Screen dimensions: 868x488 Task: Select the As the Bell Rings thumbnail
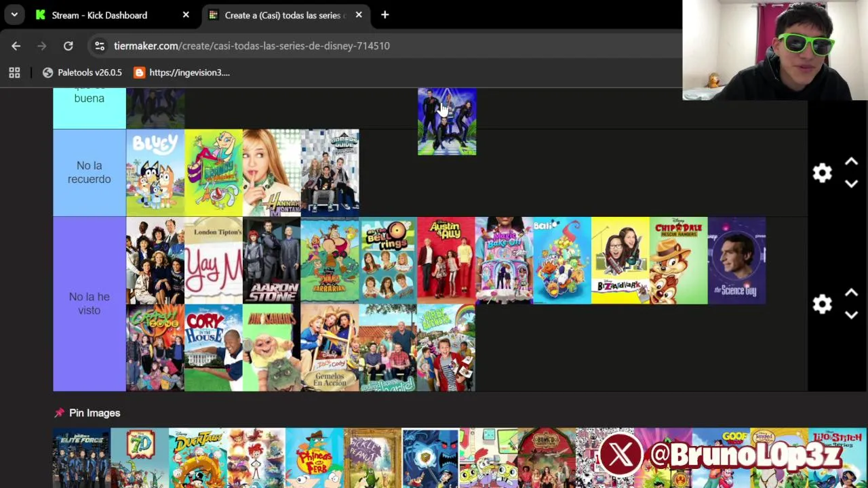389,260
